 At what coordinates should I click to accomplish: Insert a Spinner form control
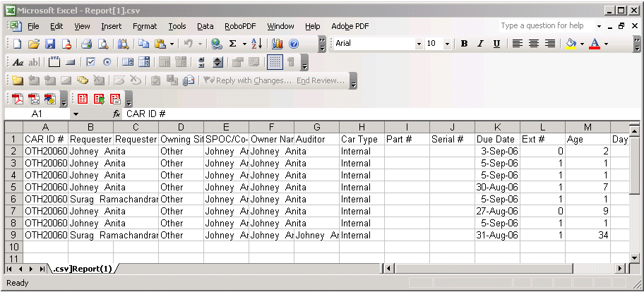point(201,62)
